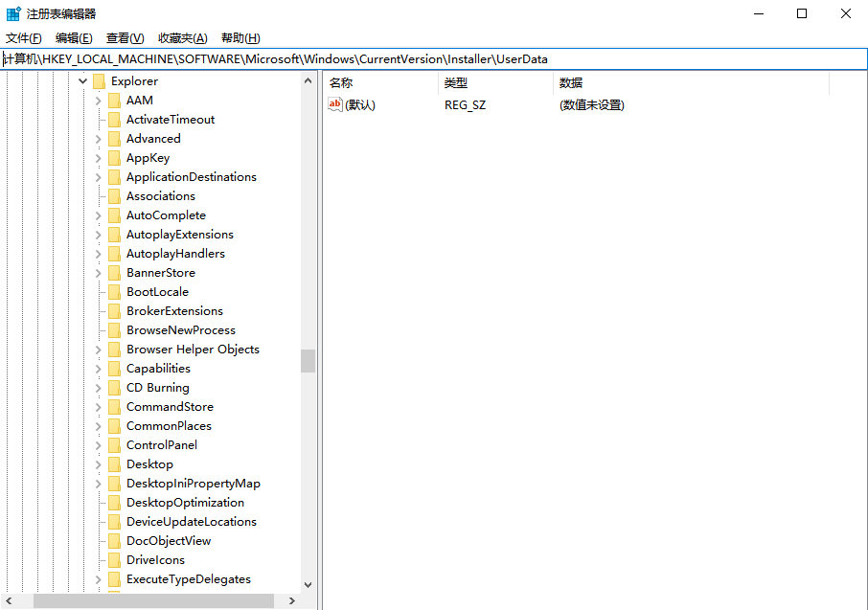Expand the Desktop key arrow
The image size is (868, 610).
(x=99, y=464)
